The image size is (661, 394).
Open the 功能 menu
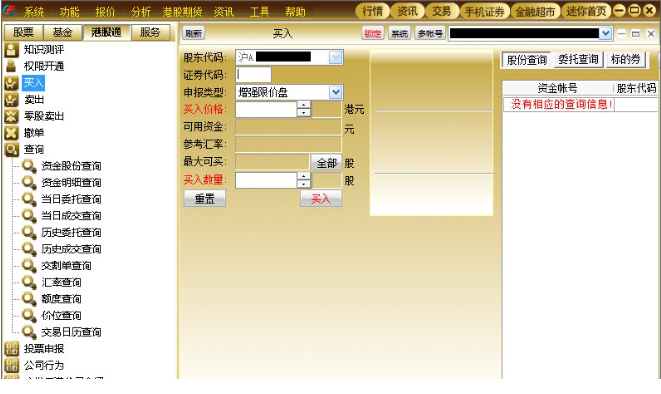tap(69, 12)
